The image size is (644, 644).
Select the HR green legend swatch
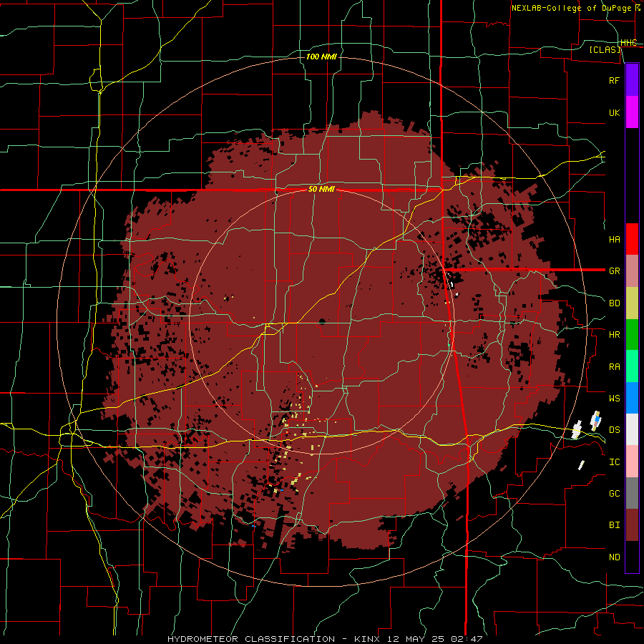pos(632,334)
